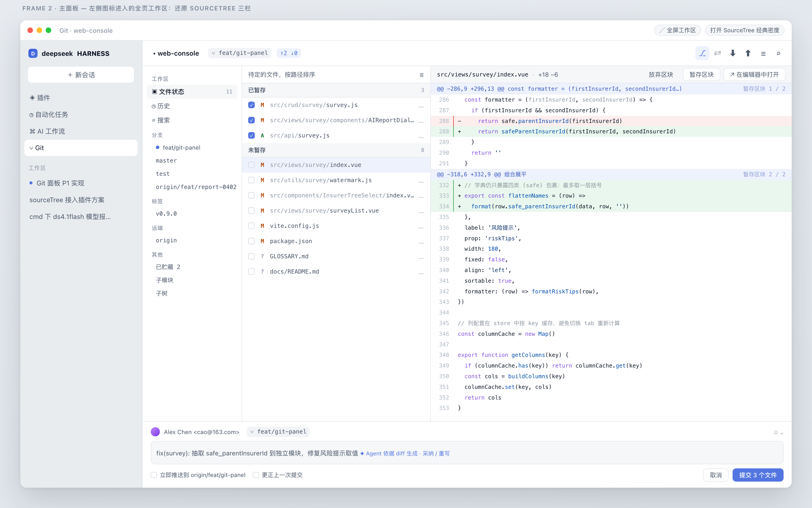Click the deepseek logo icon

(33, 53)
